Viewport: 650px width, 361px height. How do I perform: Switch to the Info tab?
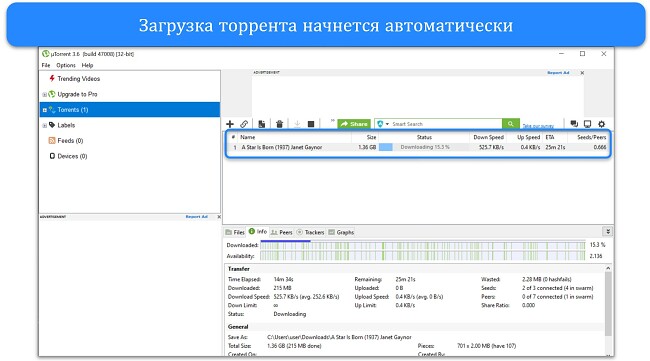258,232
